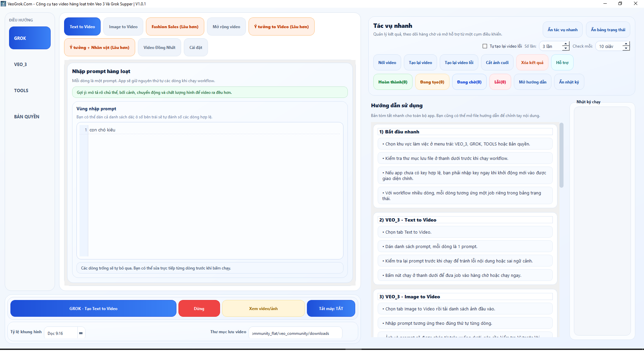Click the usage guide vertical scrollbar

click(x=561, y=156)
